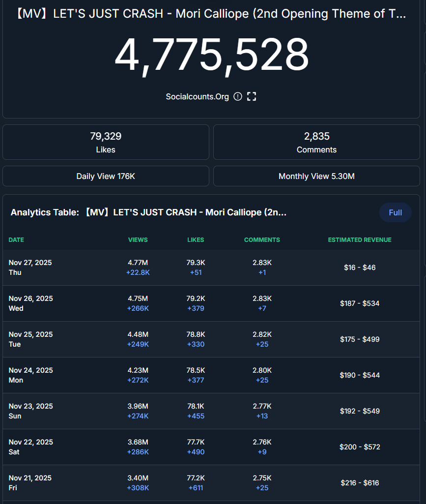Viewport: 426px width, 504px height.
Task: Click the +266K views change on Nov 26
Action: pyautogui.click(x=138, y=308)
